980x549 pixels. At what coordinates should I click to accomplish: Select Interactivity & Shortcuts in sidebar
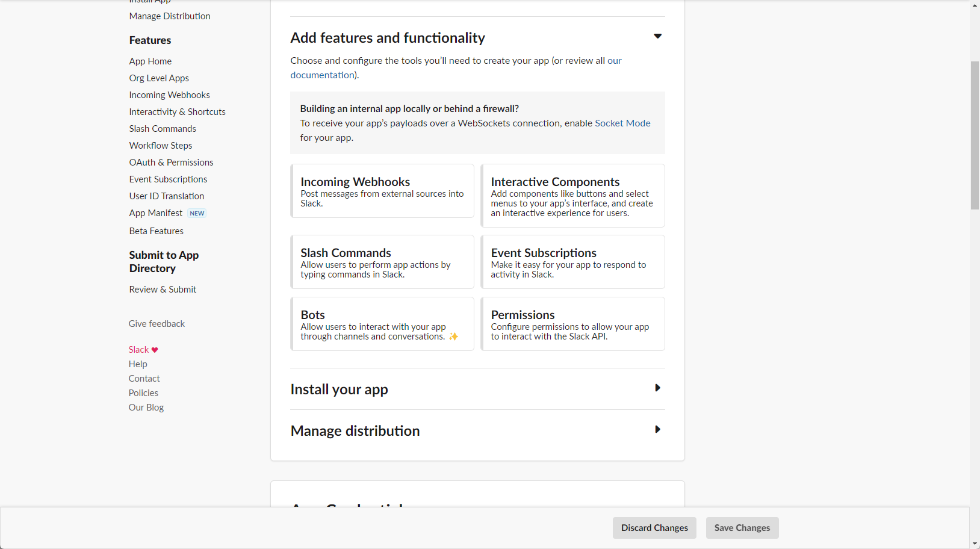[x=178, y=112]
